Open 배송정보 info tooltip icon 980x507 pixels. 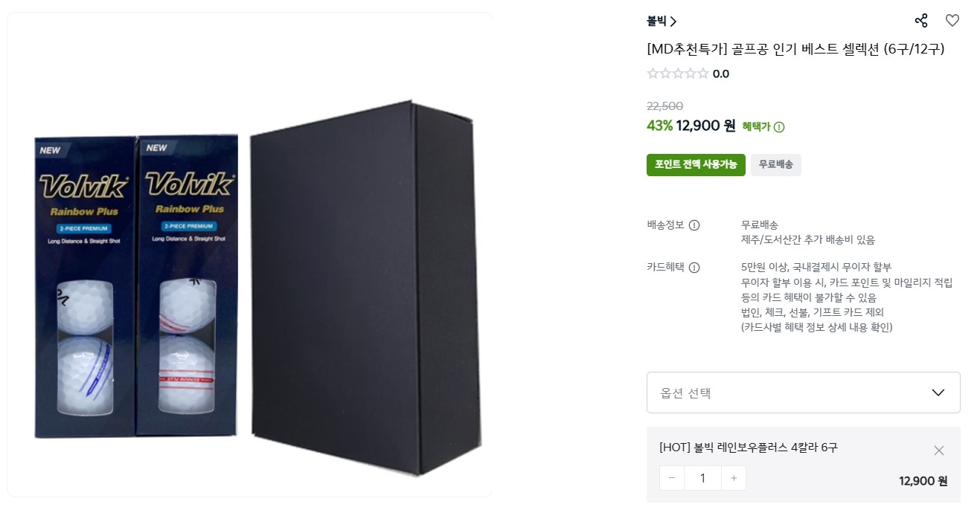coord(694,225)
